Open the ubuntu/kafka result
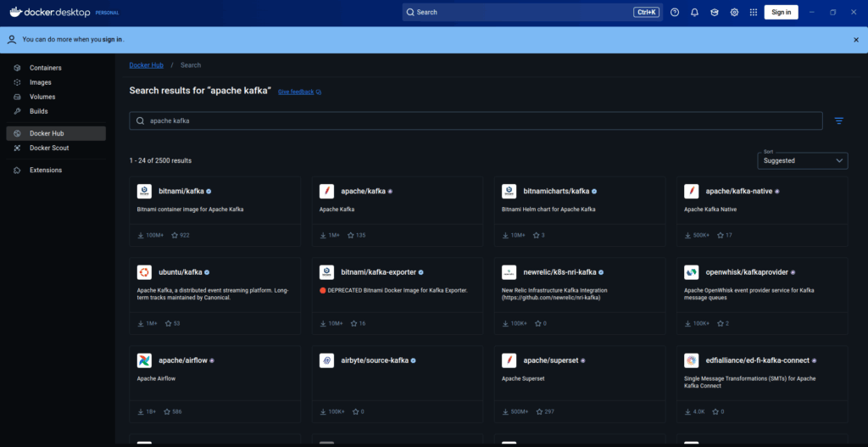 point(214,296)
